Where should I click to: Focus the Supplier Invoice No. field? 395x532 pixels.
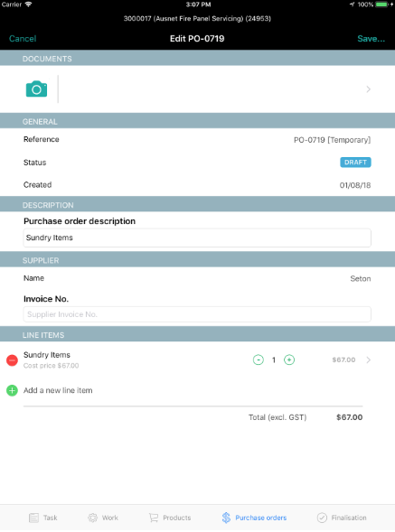197,314
